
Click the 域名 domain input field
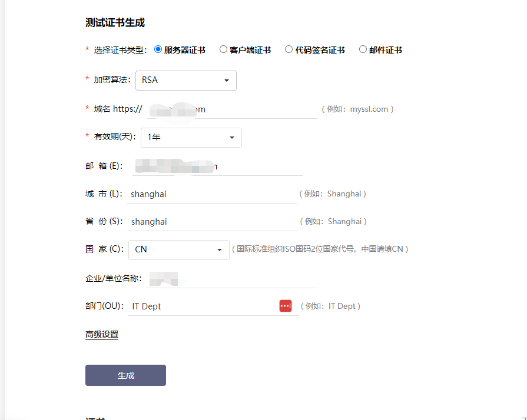(259, 109)
